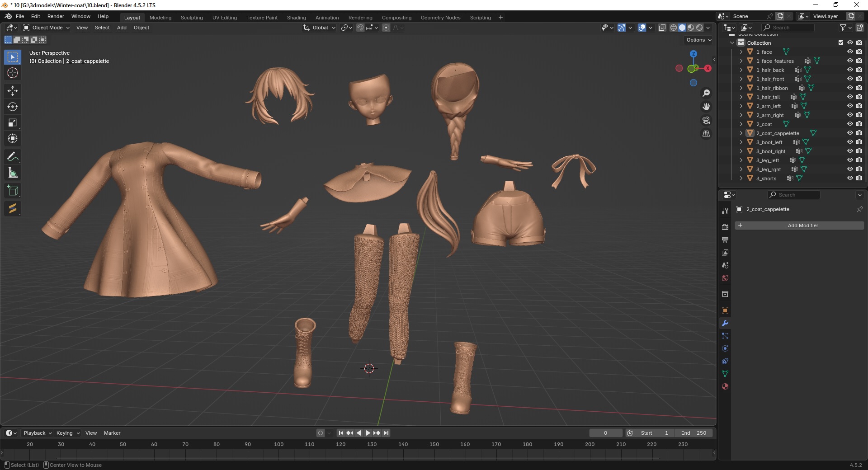Screen dimensions: 868x470
Task: Open the Global transform orientation dropdown
Action: (x=320, y=28)
